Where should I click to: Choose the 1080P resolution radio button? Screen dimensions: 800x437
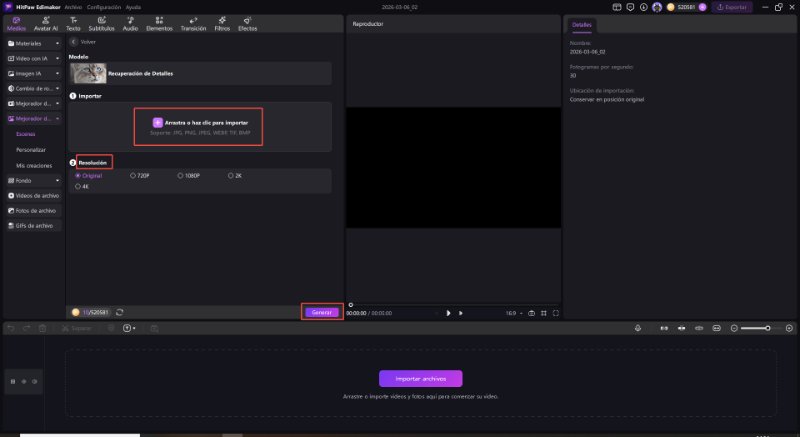180,175
